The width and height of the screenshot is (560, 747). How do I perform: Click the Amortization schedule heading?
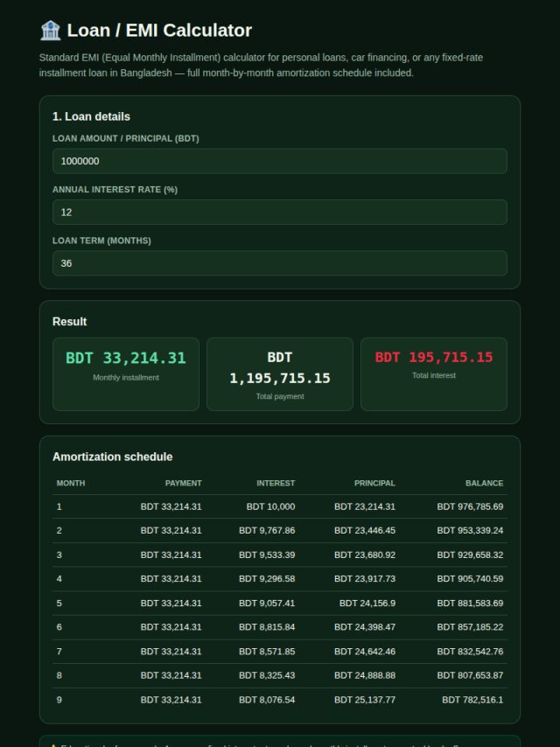click(113, 457)
